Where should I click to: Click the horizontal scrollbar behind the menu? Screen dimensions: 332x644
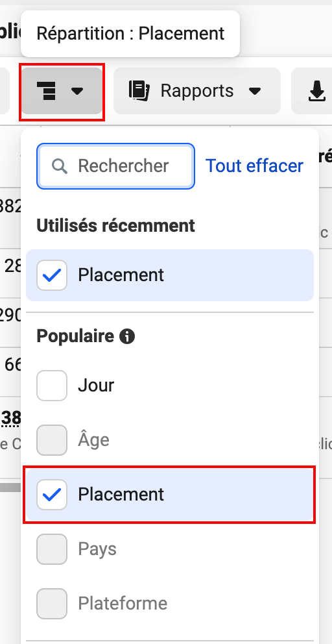10,488
